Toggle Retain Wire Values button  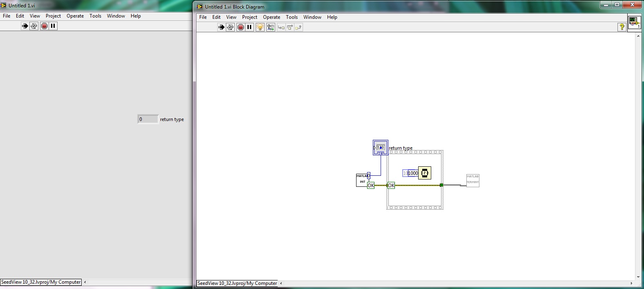tap(271, 27)
